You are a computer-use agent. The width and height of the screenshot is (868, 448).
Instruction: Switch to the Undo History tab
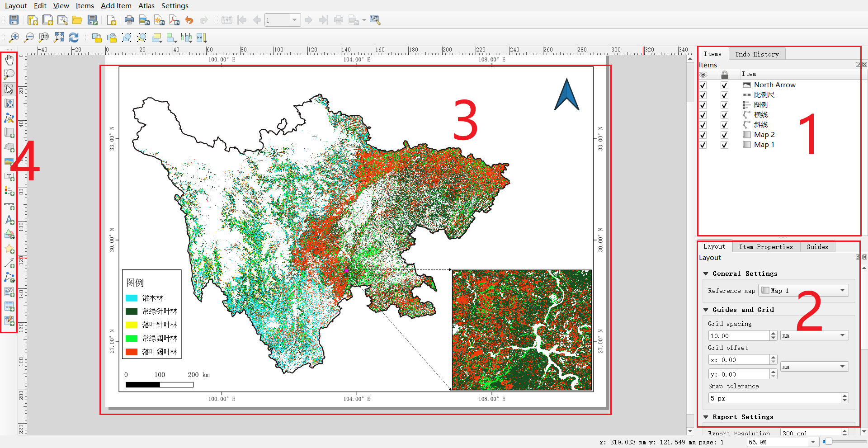coord(757,54)
